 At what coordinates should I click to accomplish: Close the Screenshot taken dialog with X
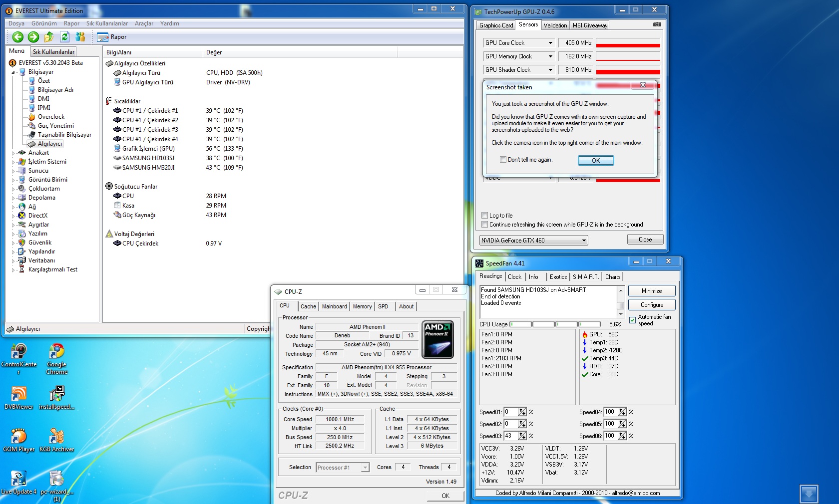coord(643,85)
